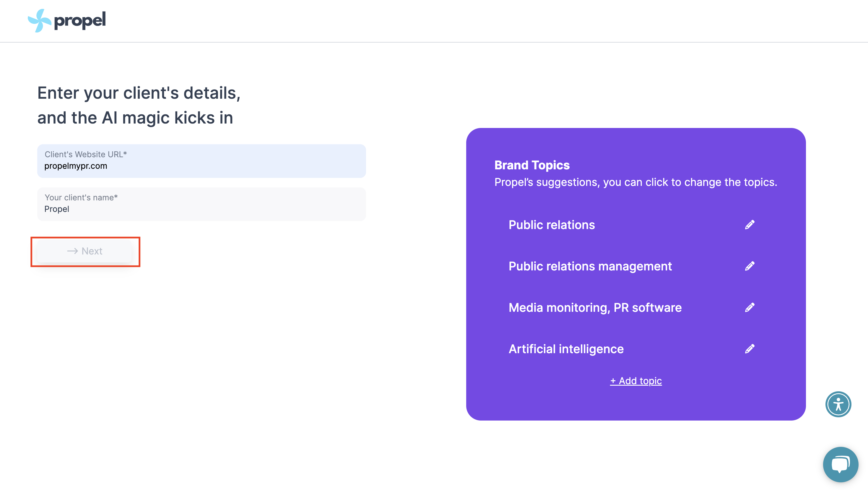Edit the Public relations management topic pencil
868x490 pixels.
click(750, 266)
